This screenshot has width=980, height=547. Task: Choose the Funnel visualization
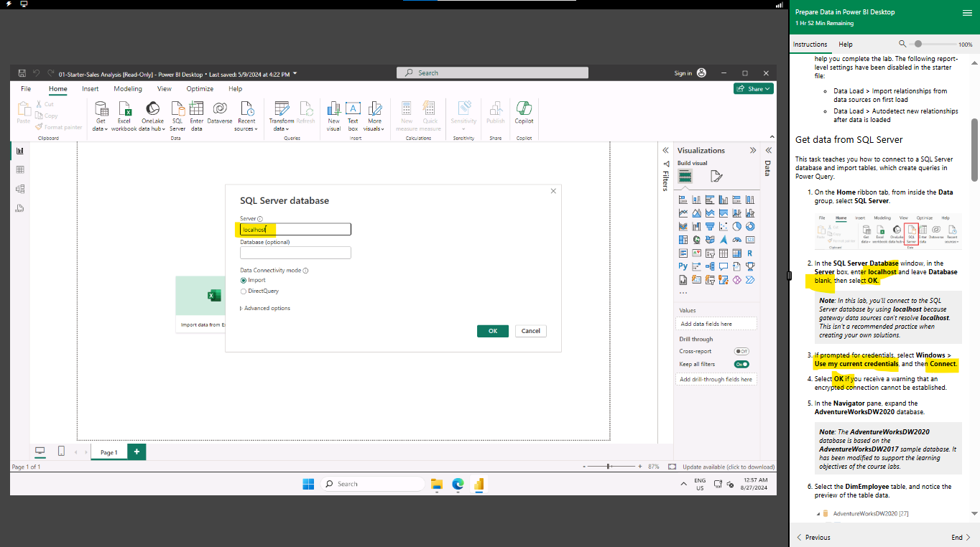pos(710,226)
